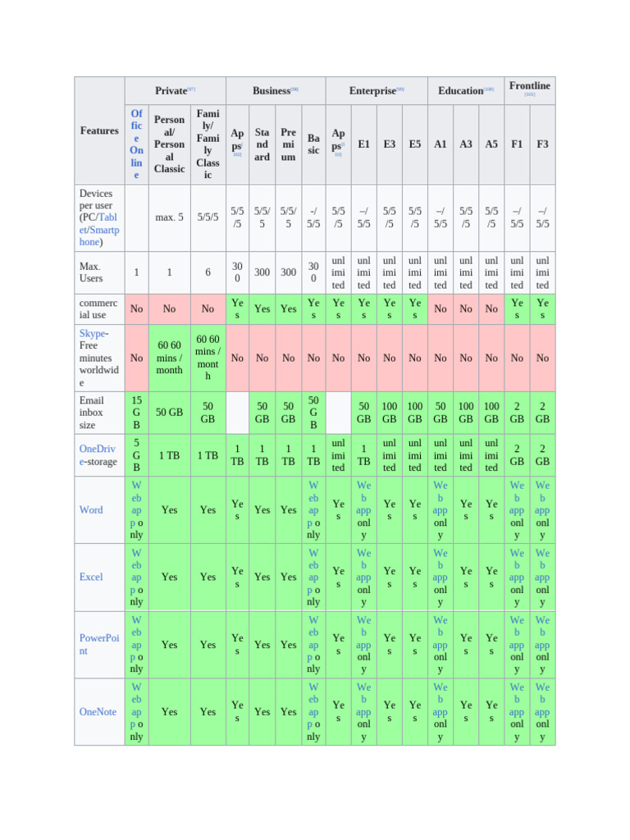Click reference superscript beside Enterprise heading
This screenshot has width=630, height=840.
[x=400, y=89]
